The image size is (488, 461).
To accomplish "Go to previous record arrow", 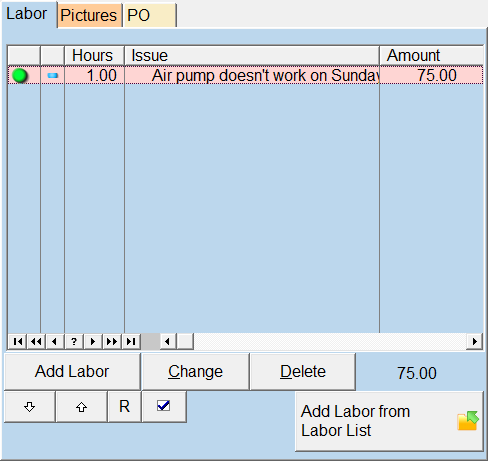I will point(55,341).
